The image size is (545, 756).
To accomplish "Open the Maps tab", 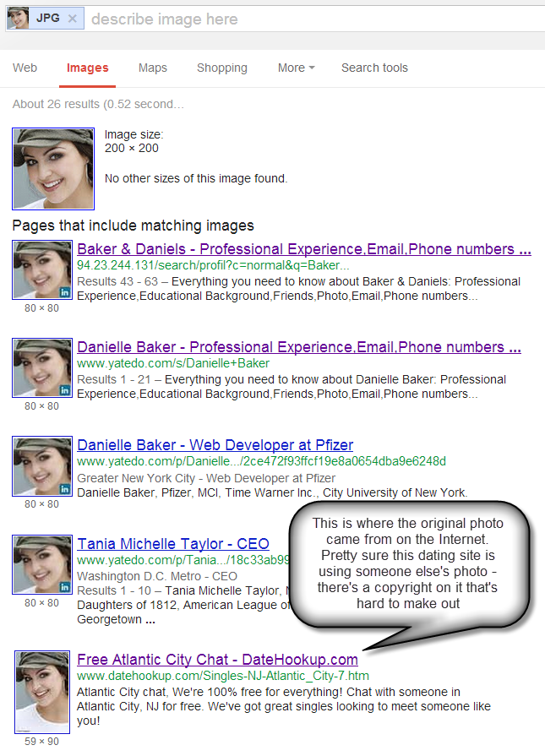I will pyautogui.click(x=152, y=68).
